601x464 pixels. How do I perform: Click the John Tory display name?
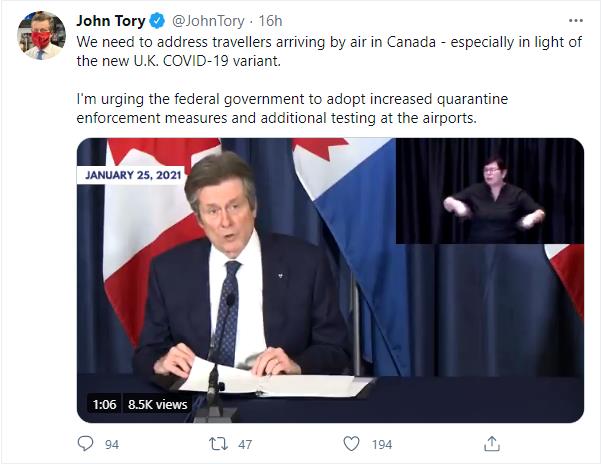[x=111, y=21]
